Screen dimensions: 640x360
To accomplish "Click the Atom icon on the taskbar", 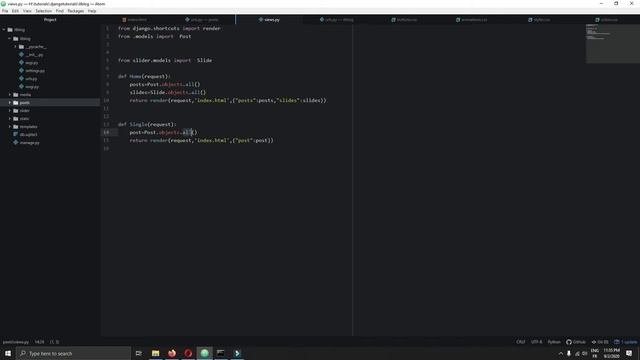I will click(204, 353).
